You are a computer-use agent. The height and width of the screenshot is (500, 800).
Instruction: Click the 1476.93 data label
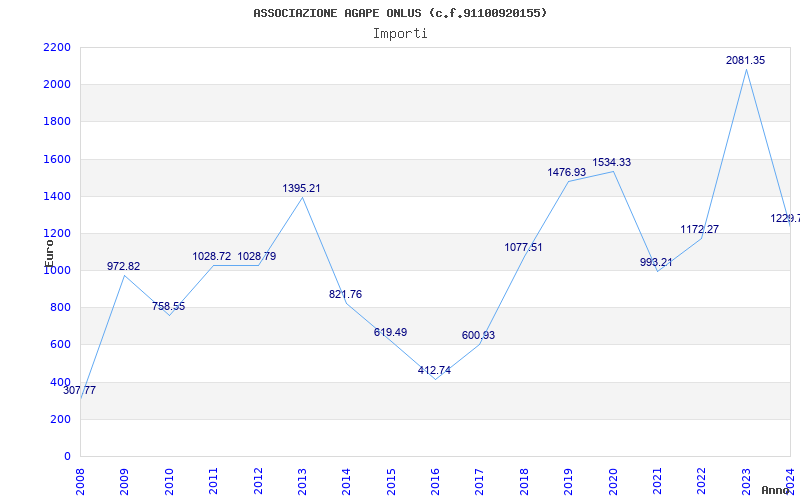(x=566, y=172)
